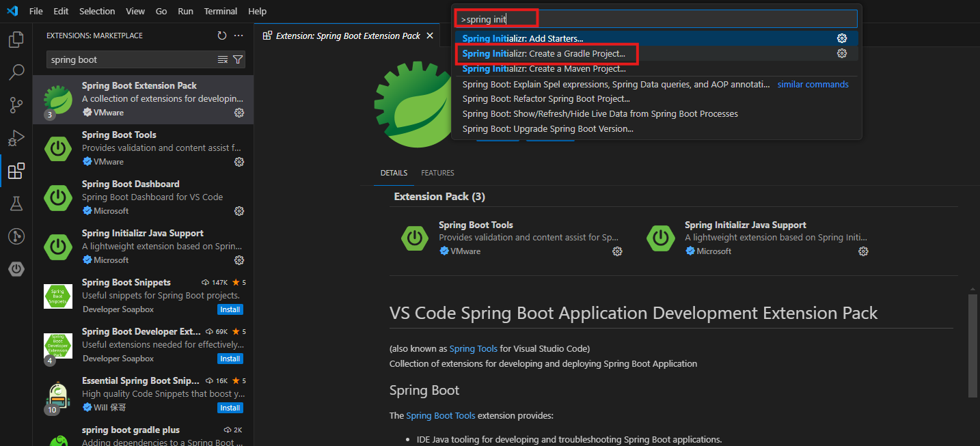Select the Extension: Spring Boot Extension Pack tab

click(x=349, y=36)
